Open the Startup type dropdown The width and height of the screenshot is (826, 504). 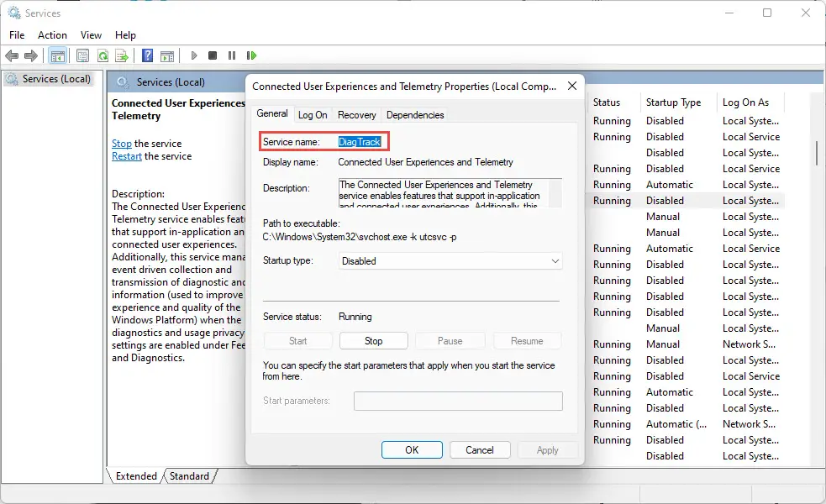(x=450, y=261)
